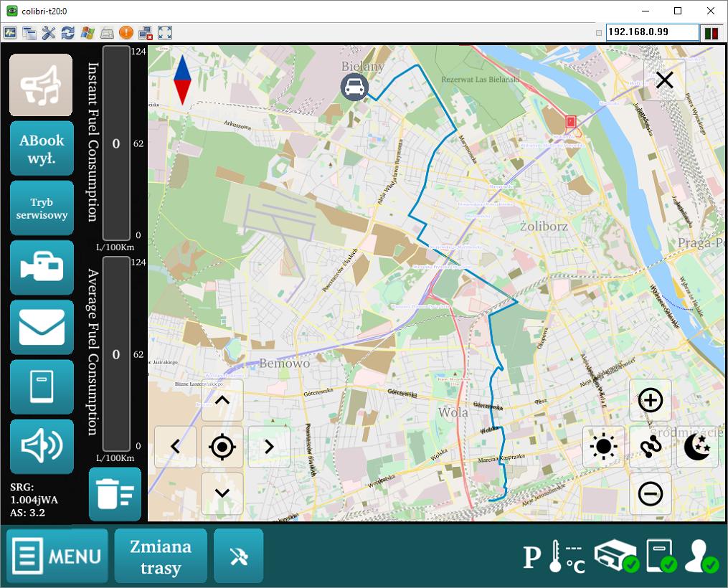
Task: Click the Żoliborz district label
Action: (544, 227)
